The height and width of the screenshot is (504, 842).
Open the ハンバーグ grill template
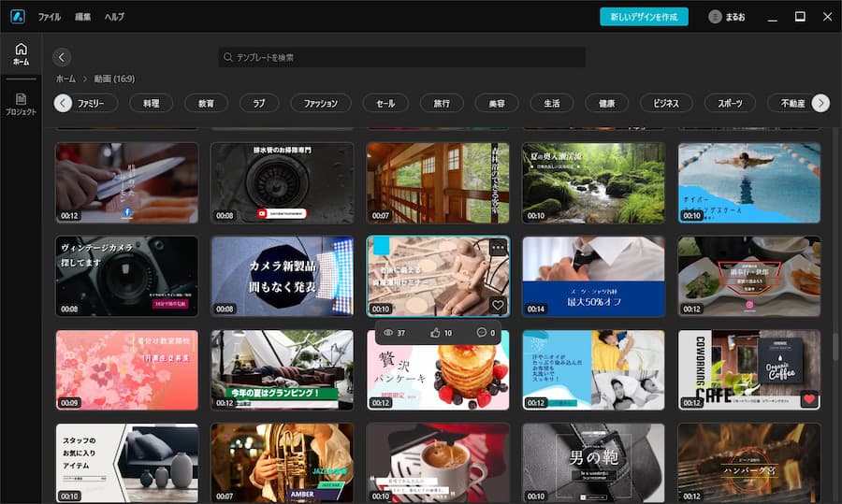[x=749, y=463]
